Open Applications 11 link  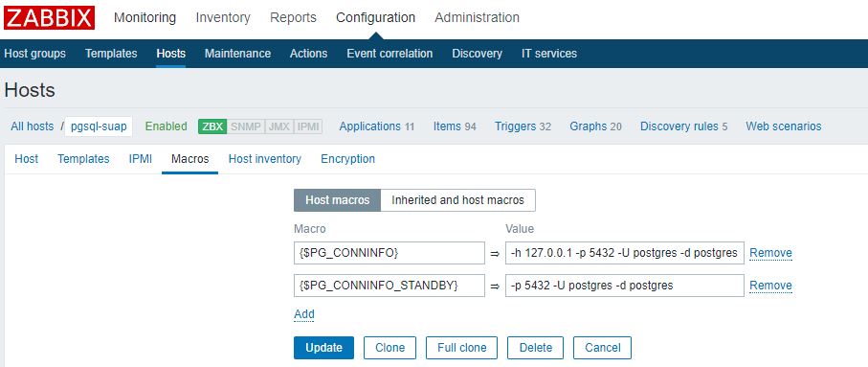pos(376,126)
